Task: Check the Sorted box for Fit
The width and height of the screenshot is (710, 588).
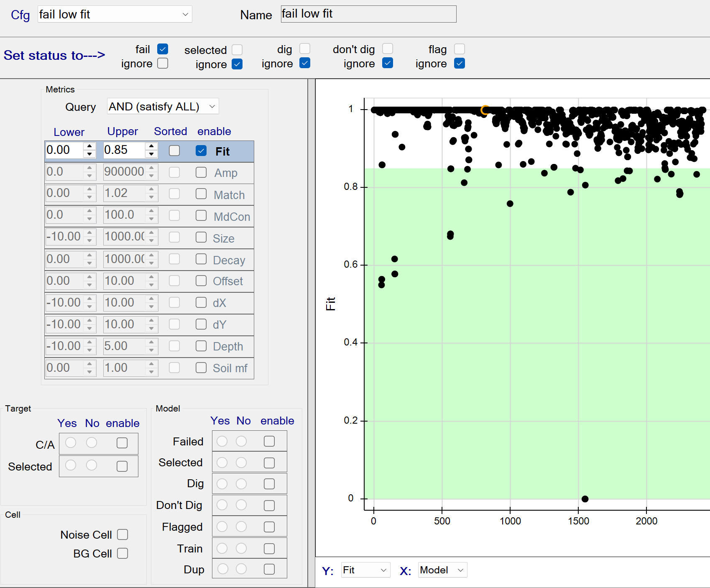Action: (174, 151)
